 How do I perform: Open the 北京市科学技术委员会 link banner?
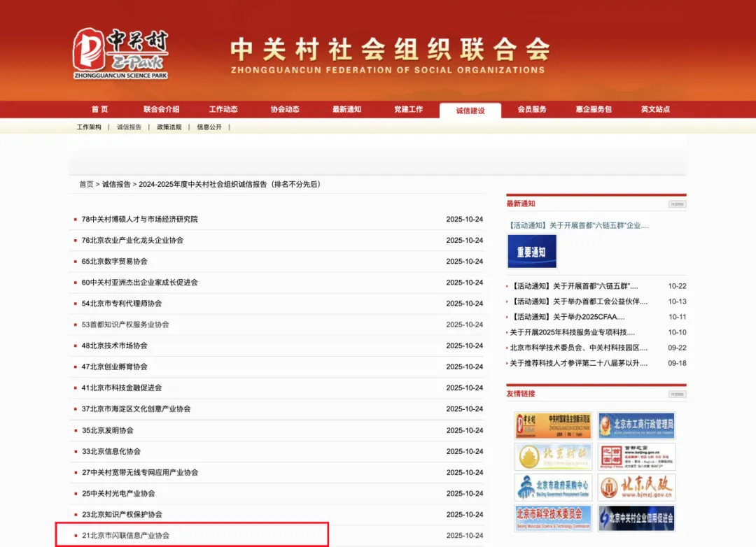[553, 518]
